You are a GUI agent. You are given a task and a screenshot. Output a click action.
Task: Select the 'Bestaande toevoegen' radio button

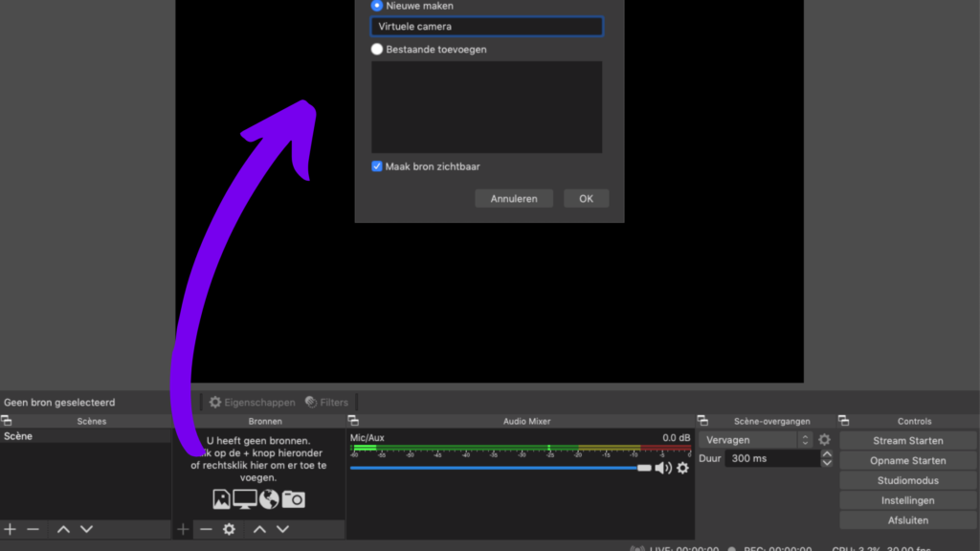(377, 50)
